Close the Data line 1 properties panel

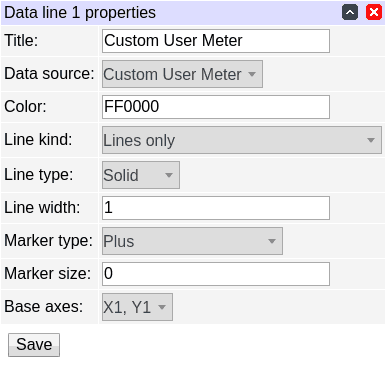point(374,13)
